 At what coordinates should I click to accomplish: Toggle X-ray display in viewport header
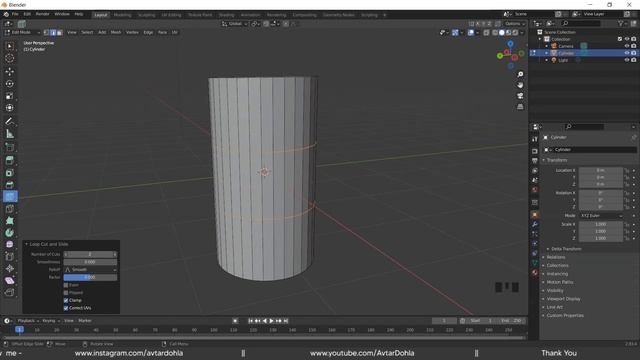click(486, 33)
